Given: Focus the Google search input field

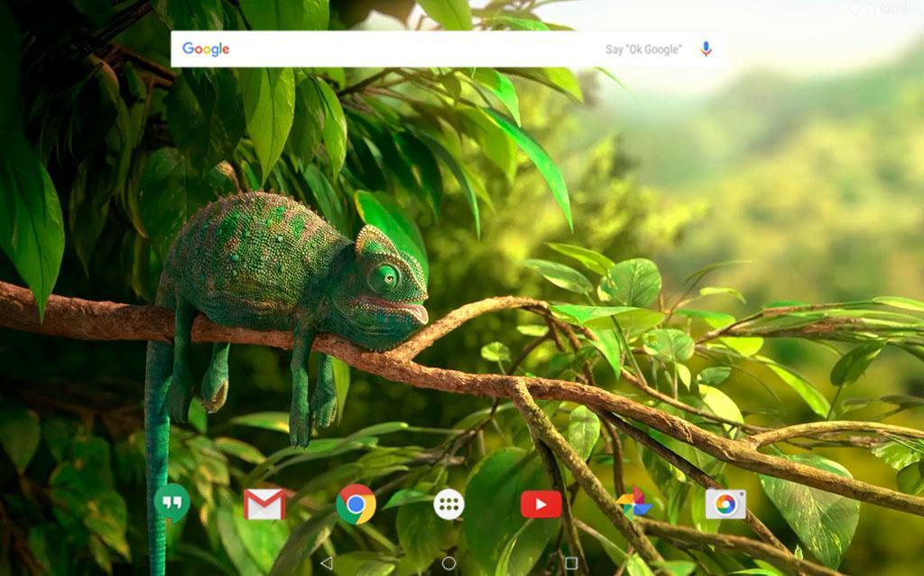Looking at the screenshot, I should (x=448, y=49).
